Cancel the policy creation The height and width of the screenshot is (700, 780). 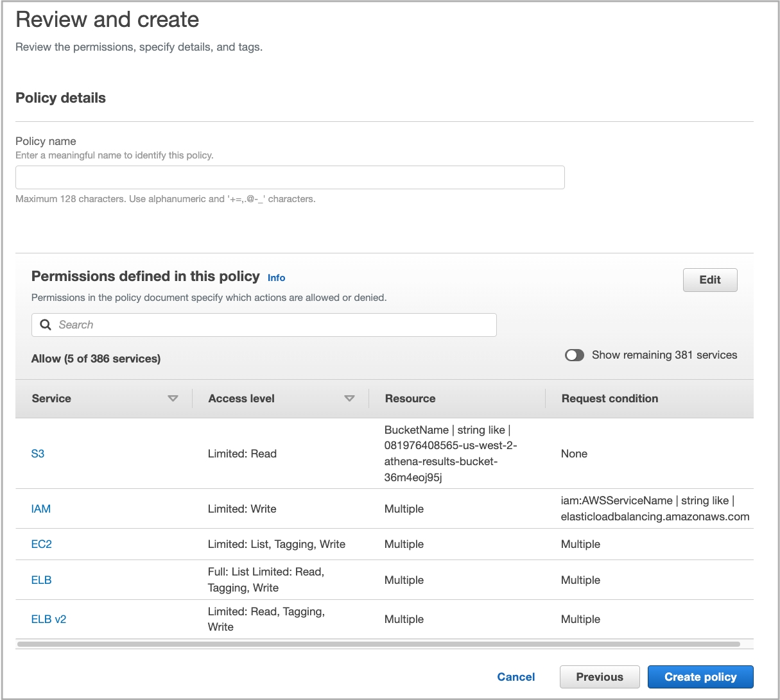516,676
